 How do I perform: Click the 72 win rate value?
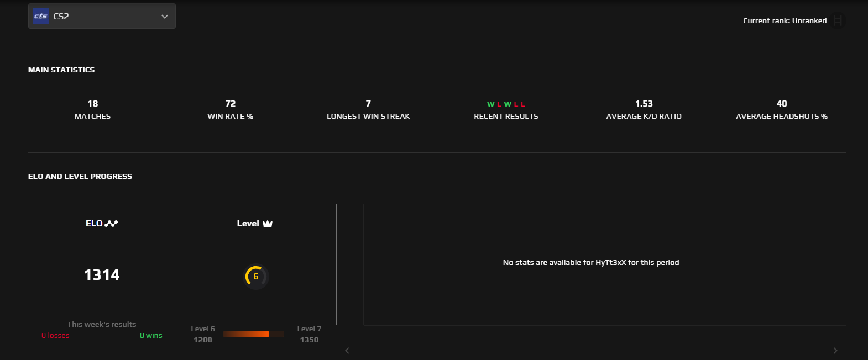[231, 104]
